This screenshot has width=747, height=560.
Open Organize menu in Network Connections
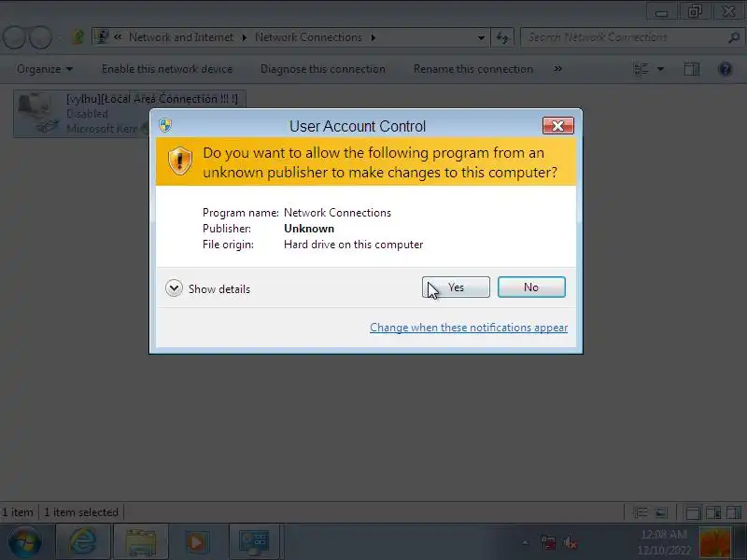44,69
